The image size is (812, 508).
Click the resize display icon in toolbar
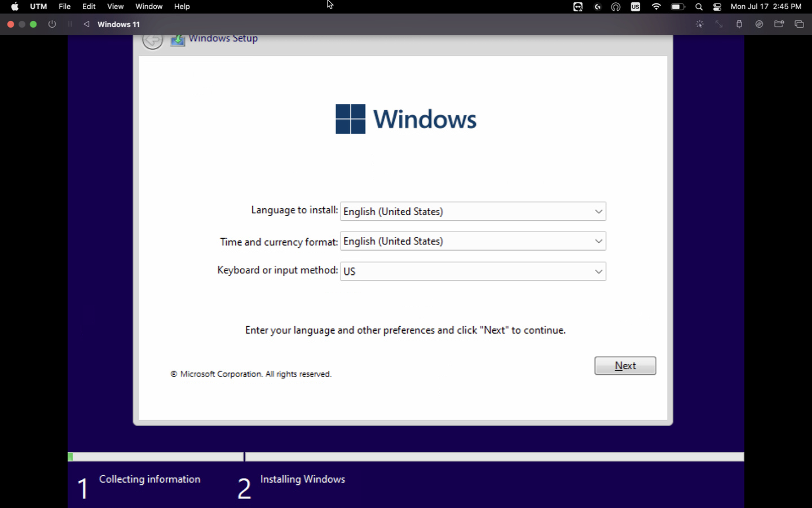(719, 24)
